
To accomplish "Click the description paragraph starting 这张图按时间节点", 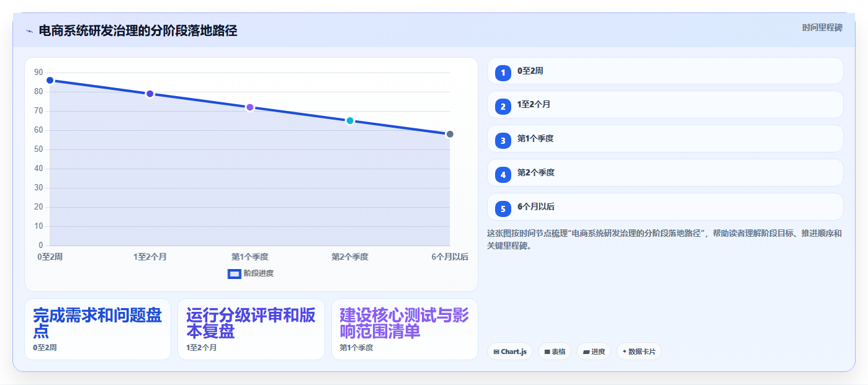I will click(x=664, y=239).
